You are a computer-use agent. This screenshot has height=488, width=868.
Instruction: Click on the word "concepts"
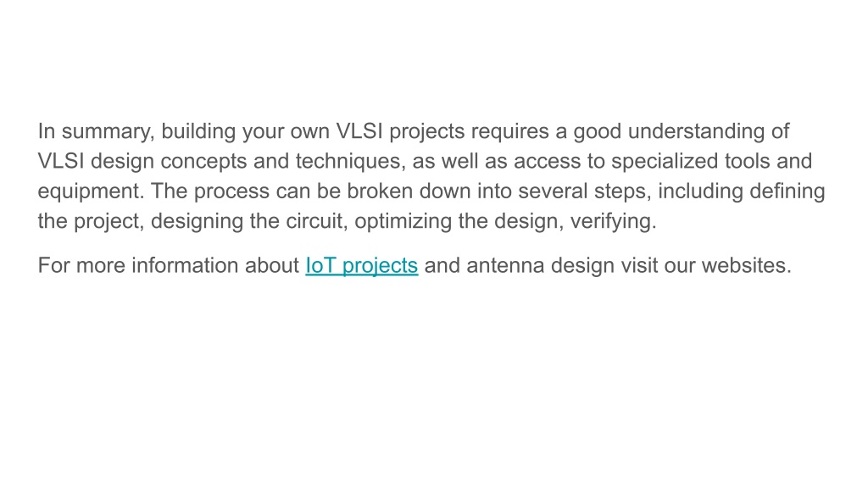[203, 162]
